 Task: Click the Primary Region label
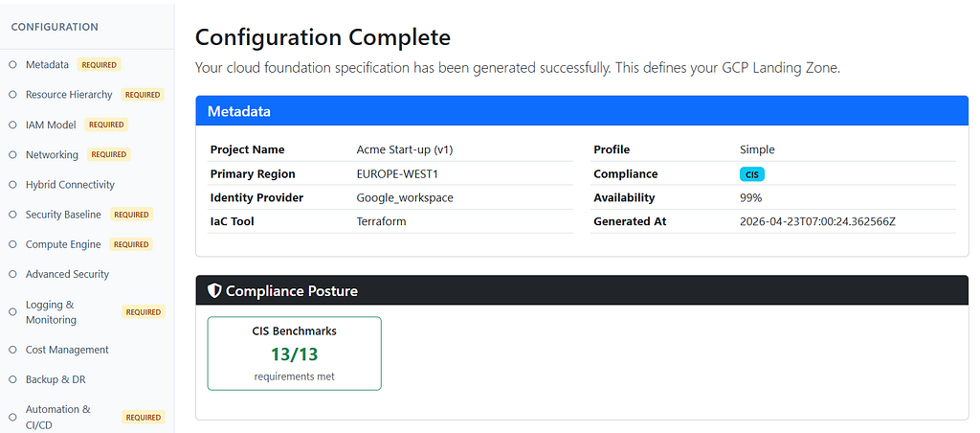point(253,174)
